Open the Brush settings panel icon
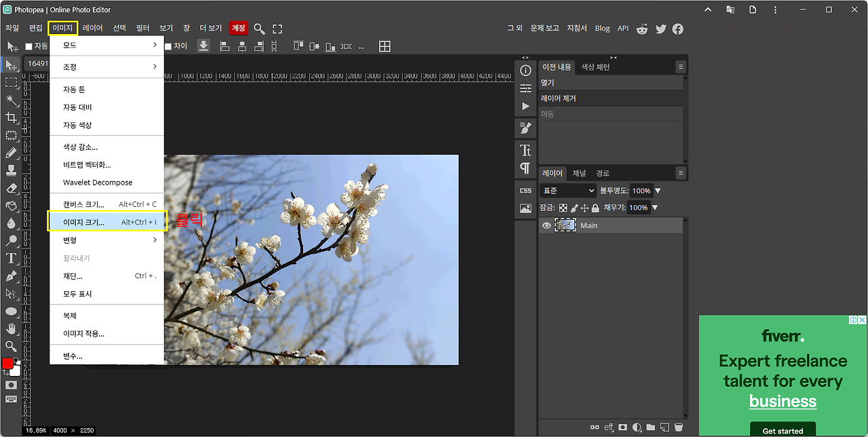The height and width of the screenshot is (437, 868). (x=526, y=128)
